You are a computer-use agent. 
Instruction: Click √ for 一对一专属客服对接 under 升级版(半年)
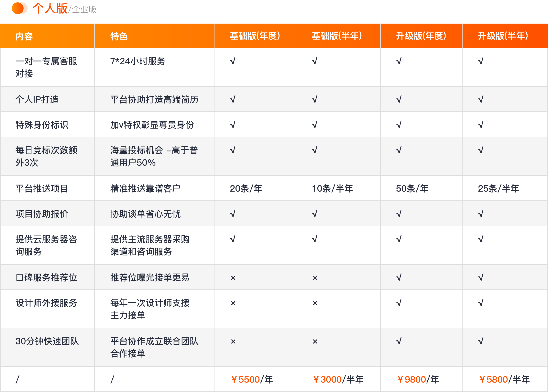click(481, 61)
